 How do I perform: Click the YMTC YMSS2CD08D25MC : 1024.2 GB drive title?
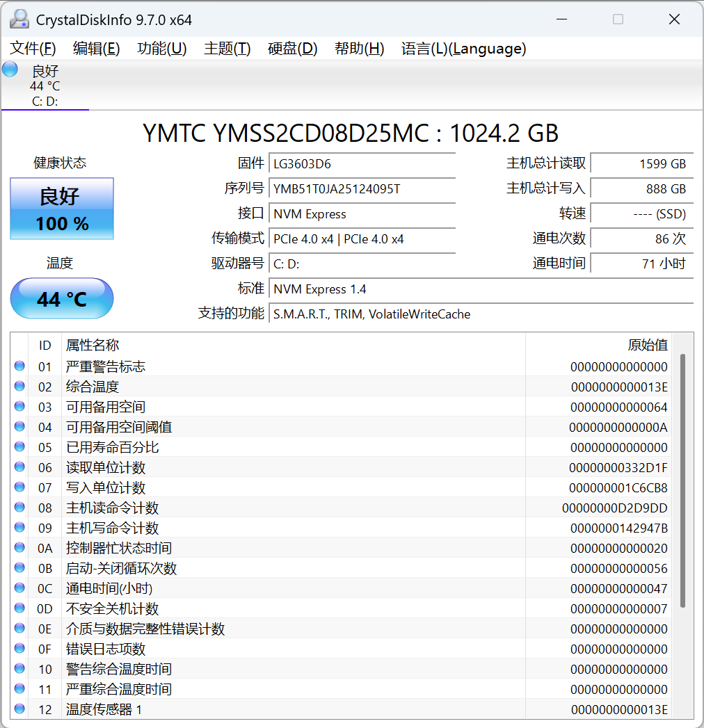click(351, 134)
